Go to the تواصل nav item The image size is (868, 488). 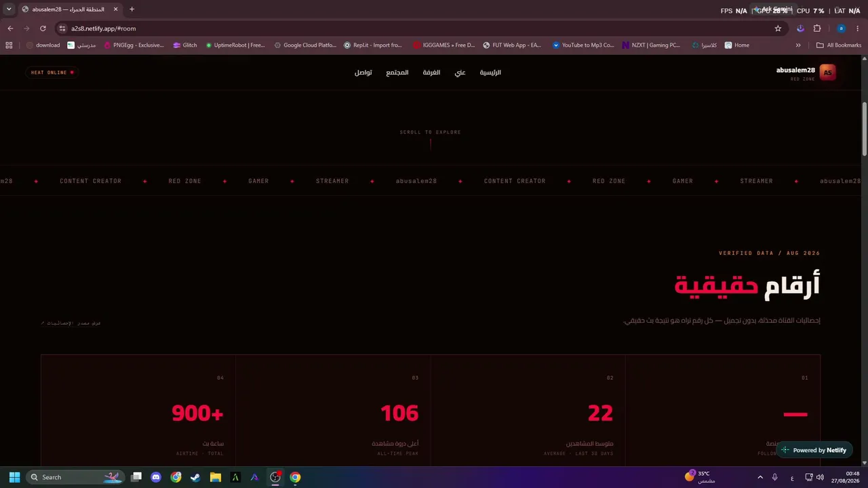point(363,73)
